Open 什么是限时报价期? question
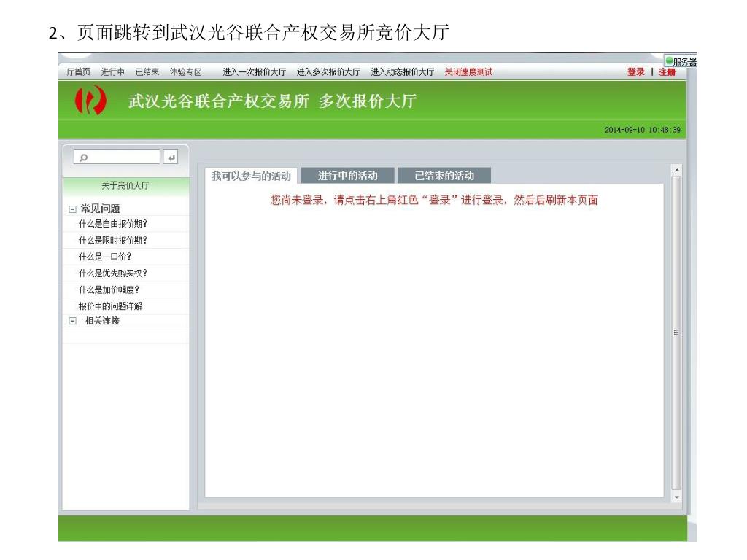 113,240
